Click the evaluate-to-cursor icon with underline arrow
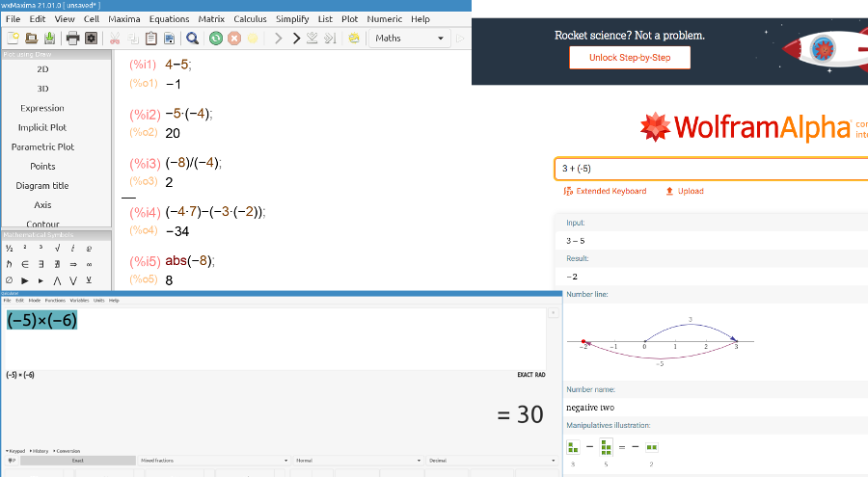This screenshot has width=868, height=477. [x=312, y=39]
